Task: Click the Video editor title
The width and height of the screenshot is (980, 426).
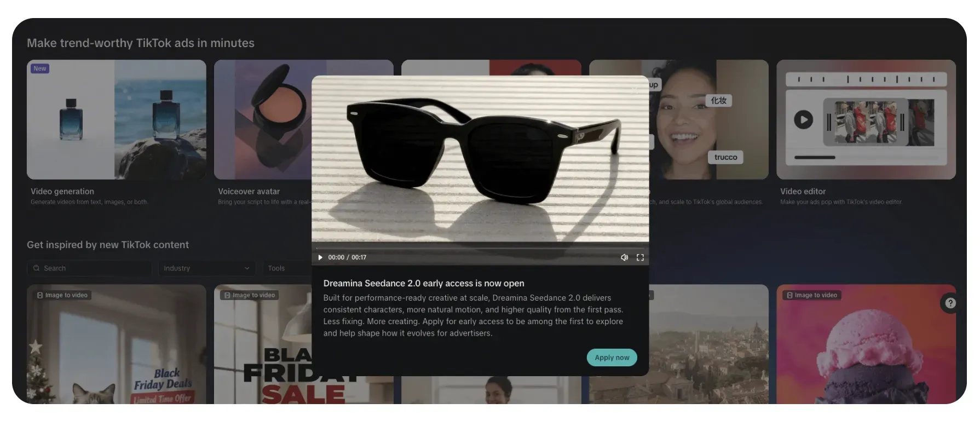Action: 803,191
